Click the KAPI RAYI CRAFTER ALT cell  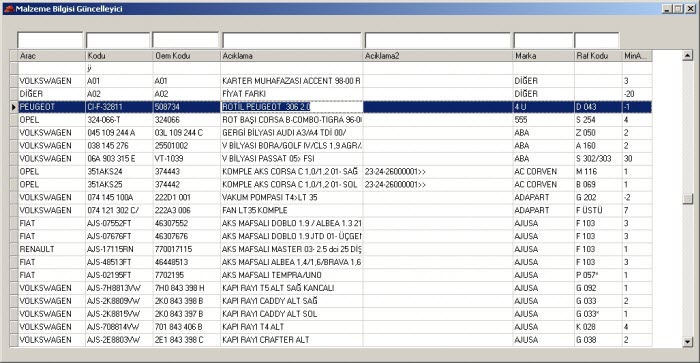point(292,340)
